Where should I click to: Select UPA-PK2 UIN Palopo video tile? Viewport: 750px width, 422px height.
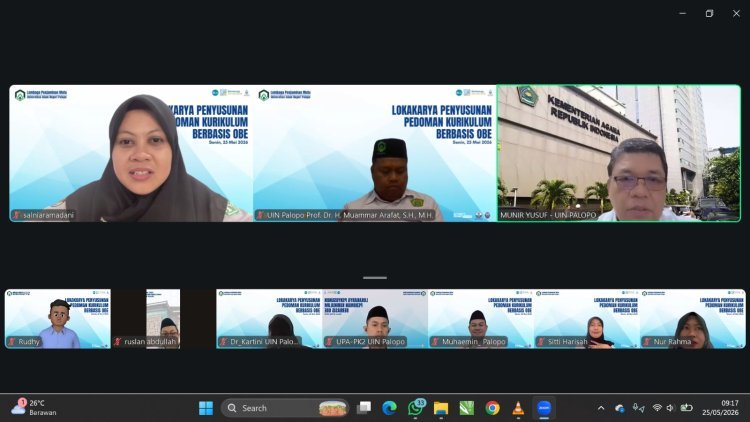pos(375,319)
